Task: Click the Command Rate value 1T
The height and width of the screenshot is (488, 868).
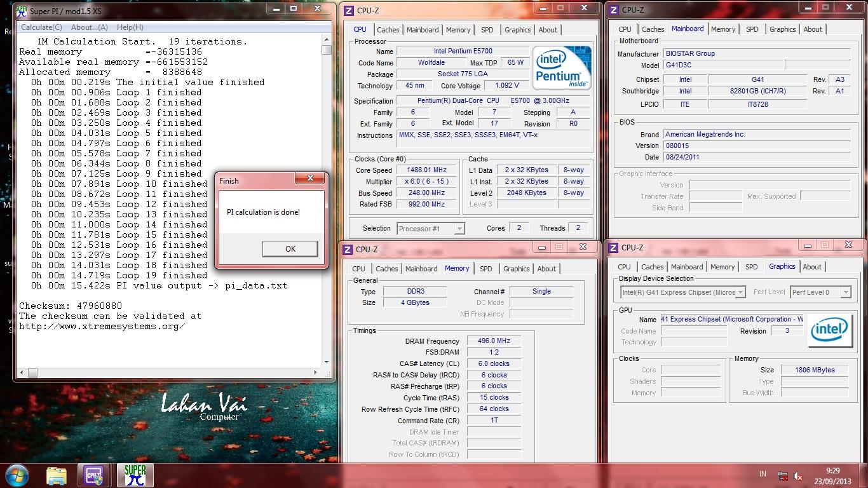Action: point(494,421)
